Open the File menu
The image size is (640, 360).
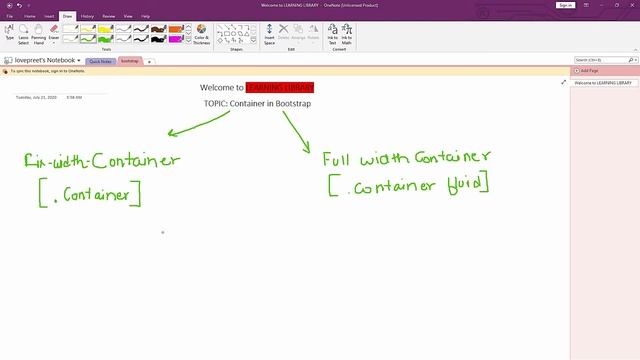[9, 16]
